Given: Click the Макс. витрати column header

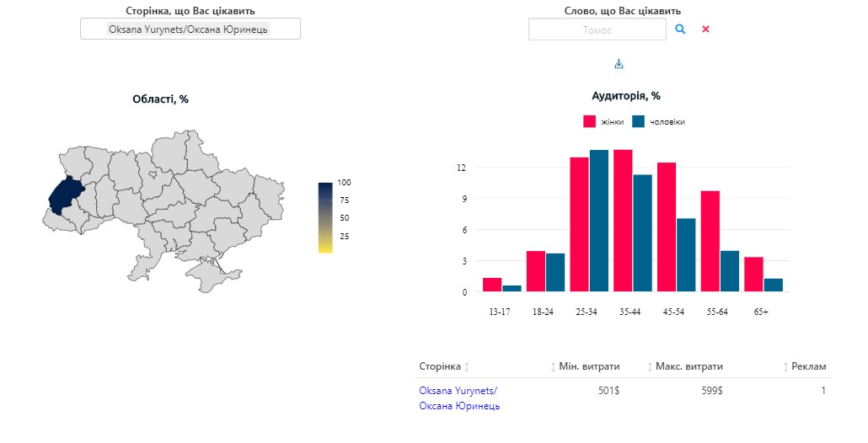Looking at the screenshot, I should (689, 367).
